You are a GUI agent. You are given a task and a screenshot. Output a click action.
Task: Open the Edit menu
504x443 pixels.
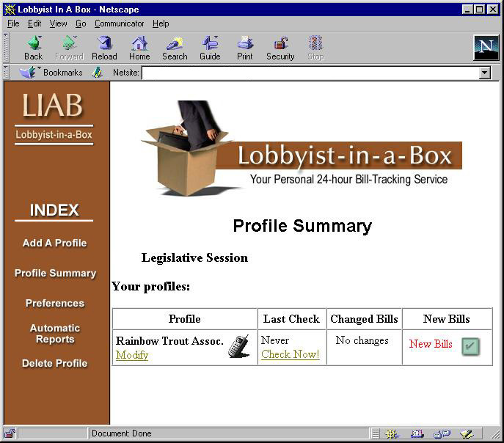point(34,23)
